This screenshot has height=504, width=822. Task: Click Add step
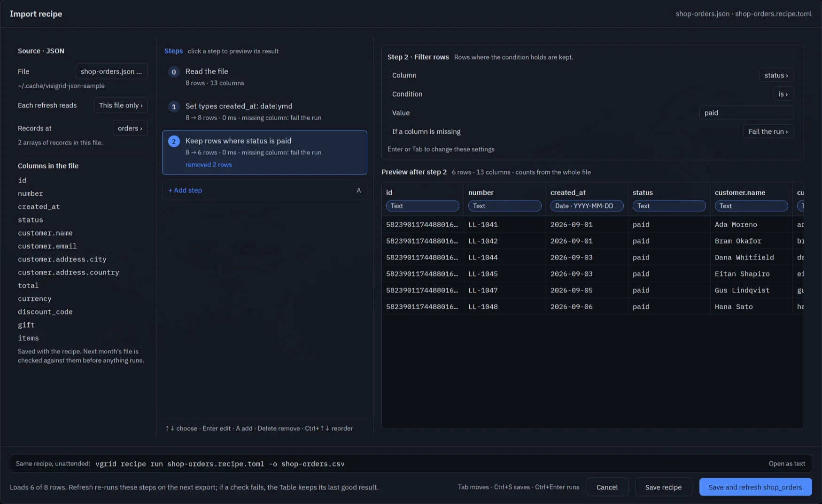(x=264, y=190)
